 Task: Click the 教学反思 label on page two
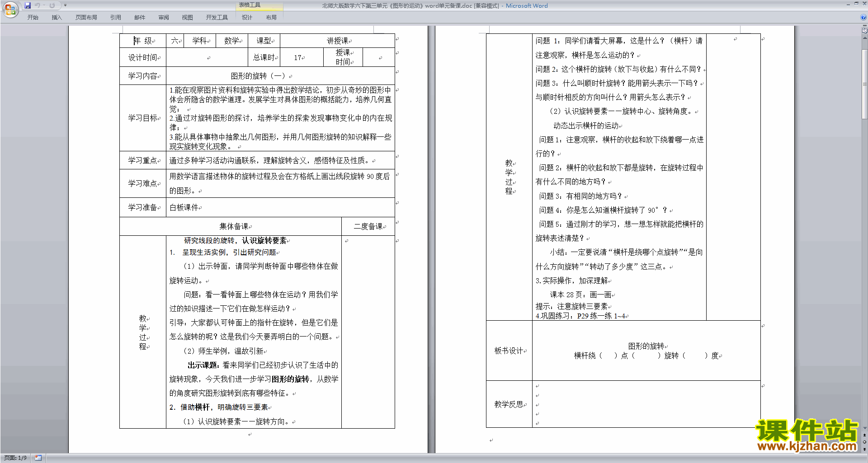[509, 404]
